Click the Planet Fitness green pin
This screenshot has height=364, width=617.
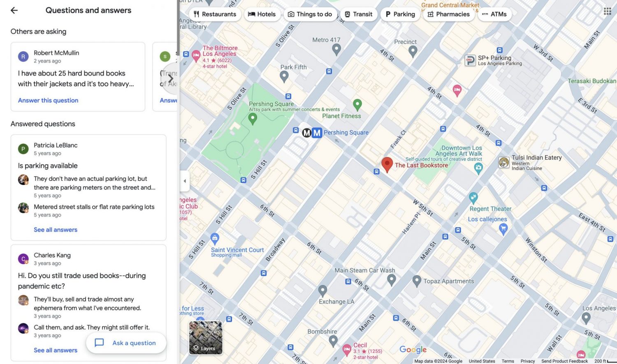coord(357,105)
